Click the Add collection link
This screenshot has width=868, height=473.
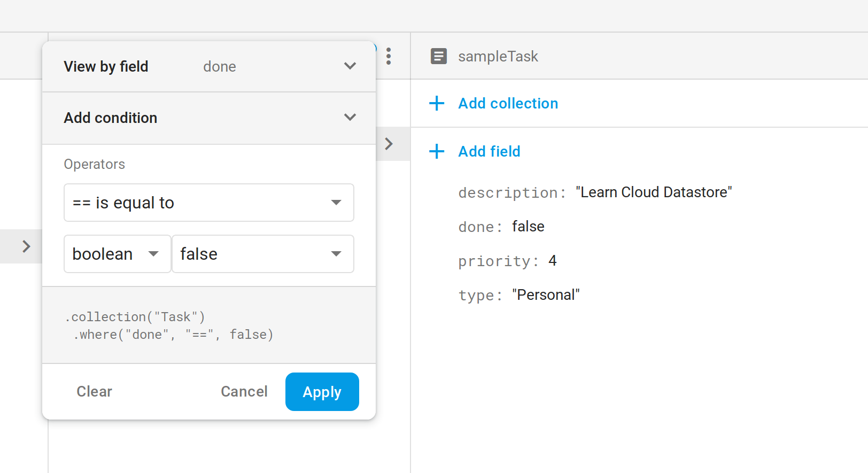508,103
